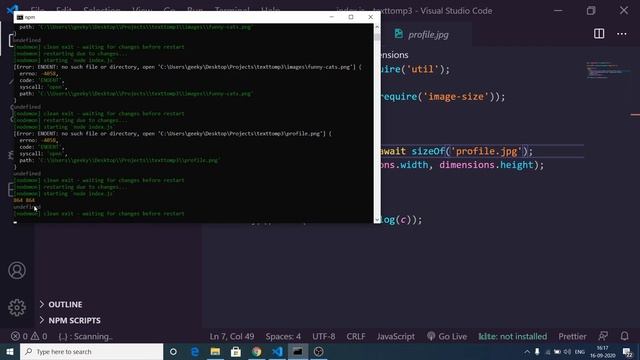Maximize the npm terminal window
Image resolution: width=640 pixels, height=360 pixels.
[351, 17]
